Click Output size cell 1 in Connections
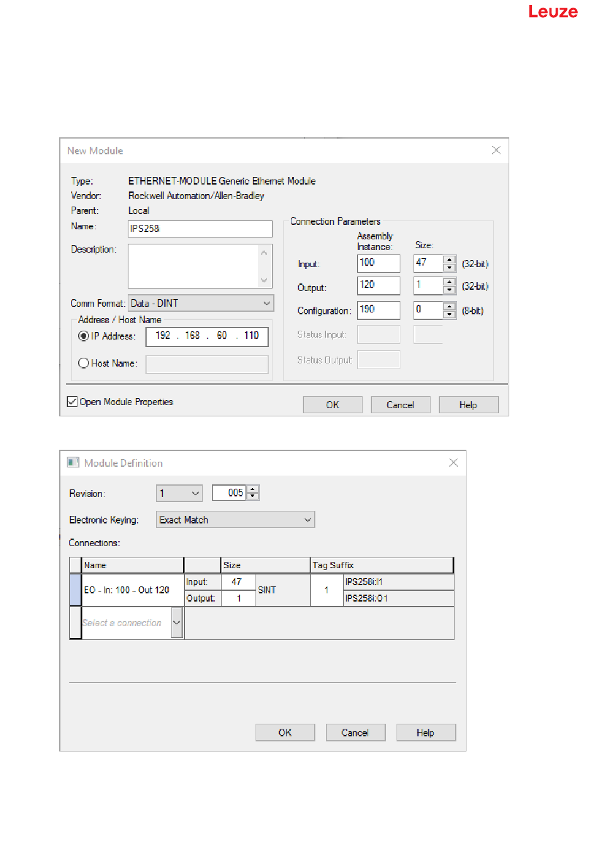 point(238,598)
